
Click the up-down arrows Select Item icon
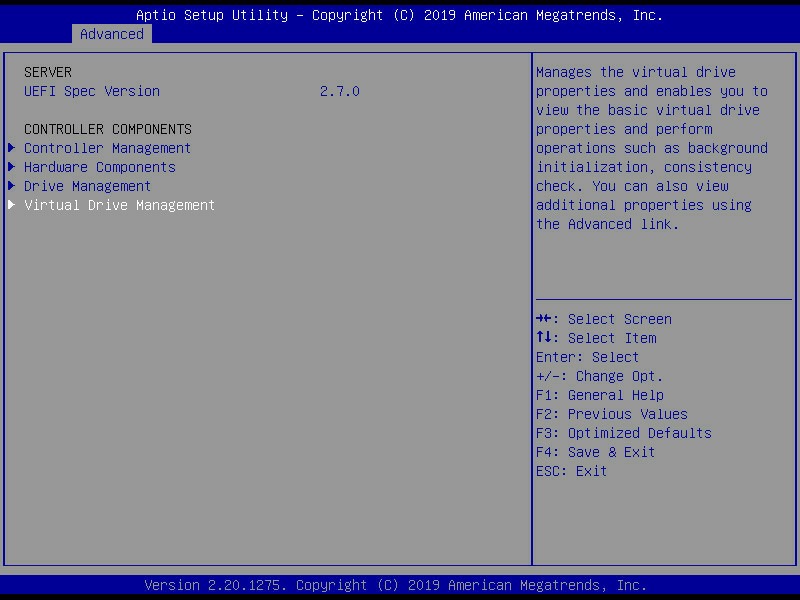pyautogui.click(x=543, y=337)
